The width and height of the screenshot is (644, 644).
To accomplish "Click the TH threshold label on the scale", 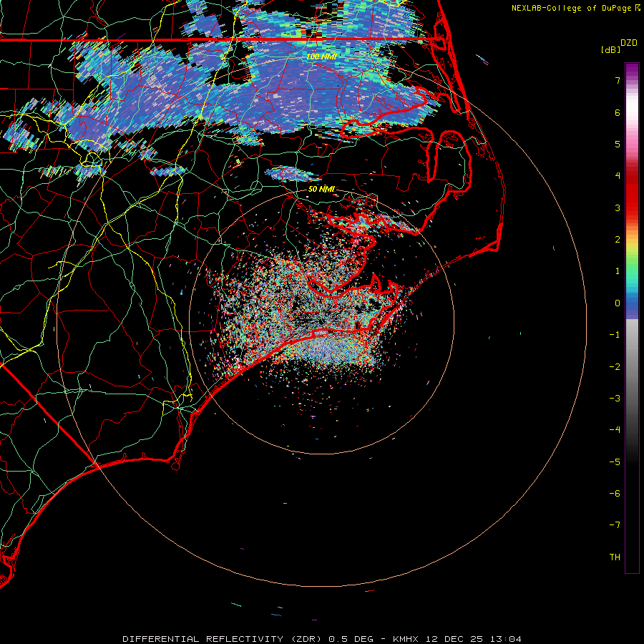I will tap(615, 557).
